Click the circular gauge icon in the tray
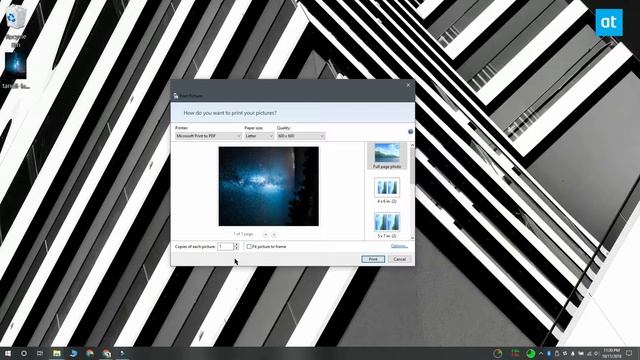 click(x=498, y=353)
